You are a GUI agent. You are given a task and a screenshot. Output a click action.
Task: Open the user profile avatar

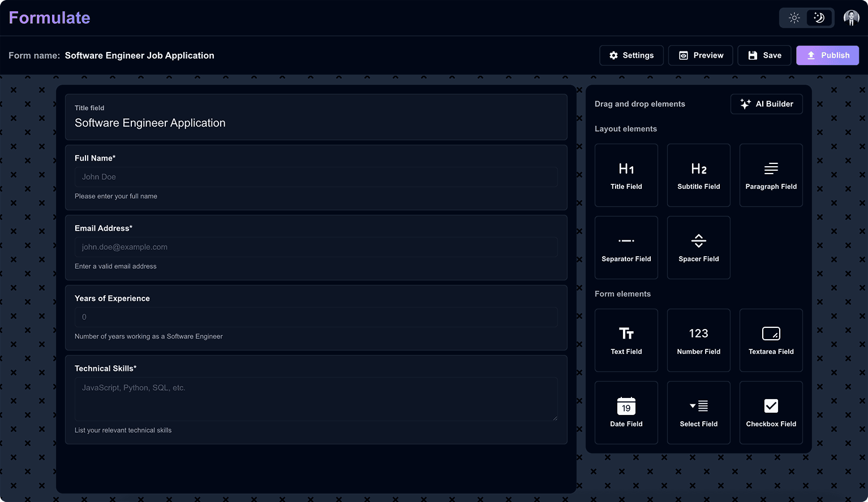point(852,18)
